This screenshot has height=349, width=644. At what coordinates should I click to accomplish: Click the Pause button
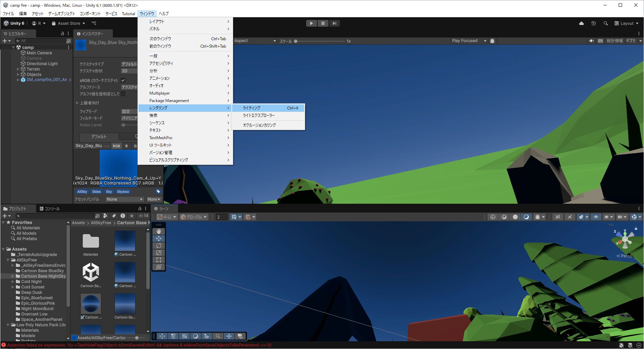click(x=323, y=23)
